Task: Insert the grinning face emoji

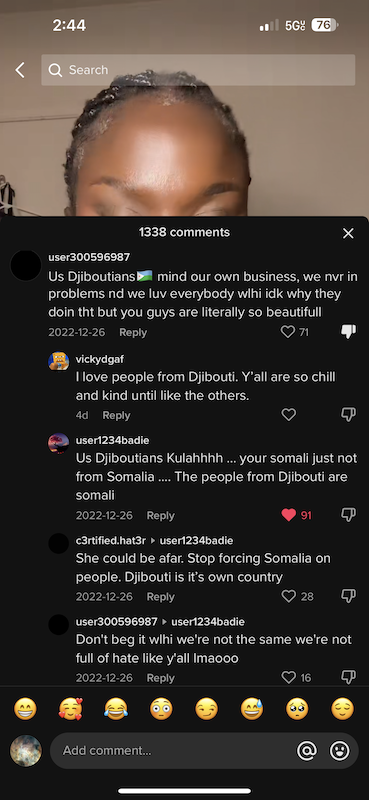Action: pos(25,709)
